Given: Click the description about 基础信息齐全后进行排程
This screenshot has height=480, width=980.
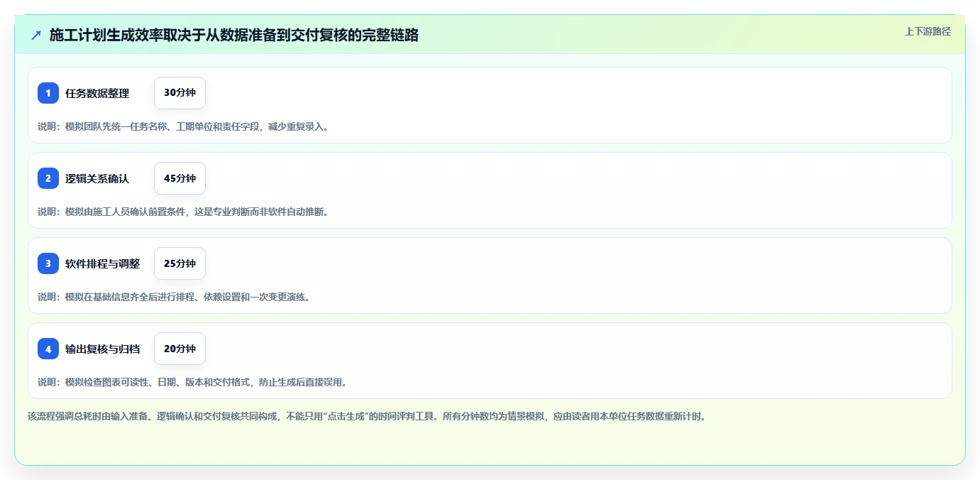Looking at the screenshot, I should pyautogui.click(x=174, y=297).
